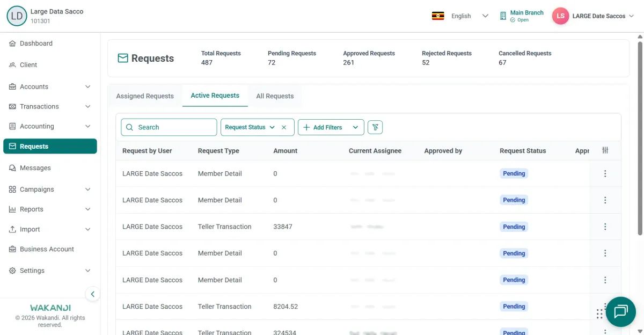This screenshot has width=644, height=335.
Task: Click the Dashboard home icon
Action: pyautogui.click(x=12, y=43)
